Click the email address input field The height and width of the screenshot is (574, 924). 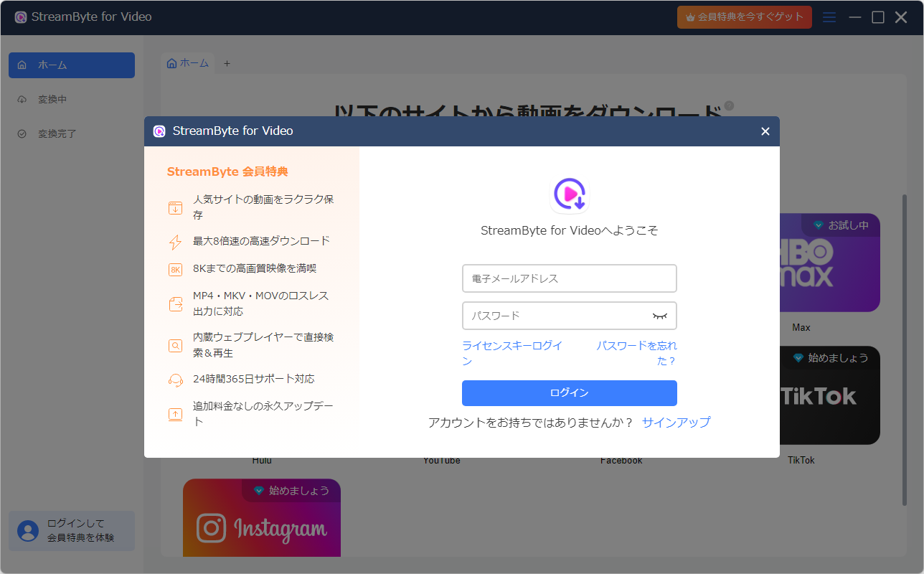point(570,278)
